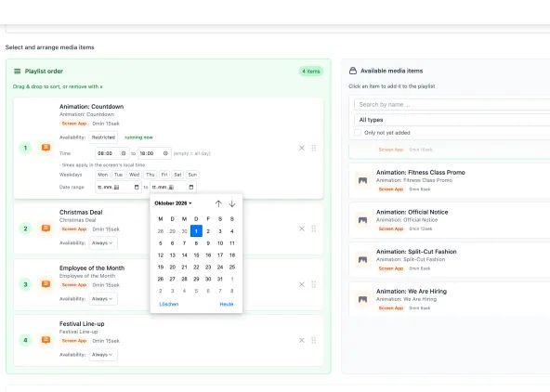Toggle the Tue weekday
Image resolution: width=550 pixels, height=392 pixels.
(x=119, y=175)
